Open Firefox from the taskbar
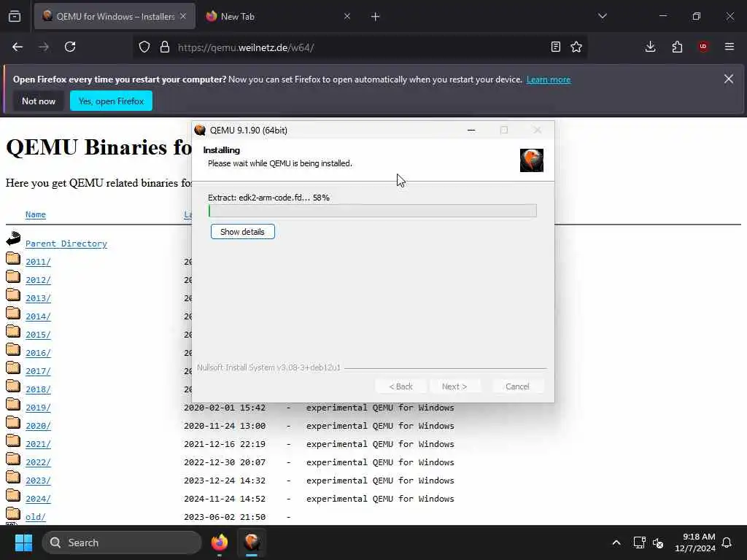Viewport: 747px width, 560px height. (220, 542)
